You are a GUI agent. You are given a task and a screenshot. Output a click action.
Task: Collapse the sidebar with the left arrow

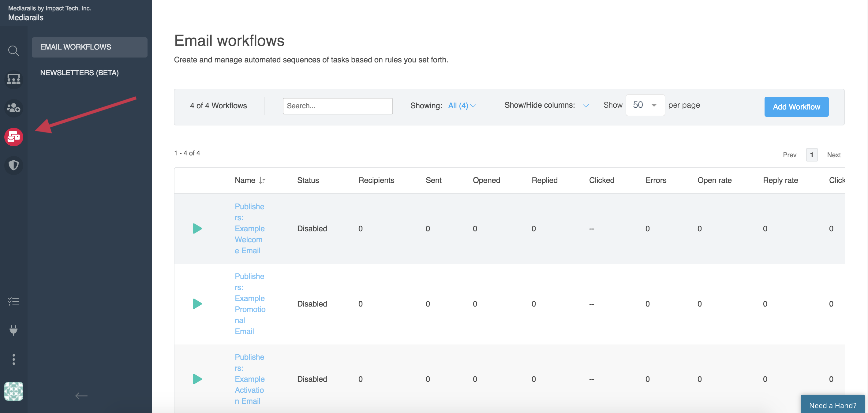81,396
